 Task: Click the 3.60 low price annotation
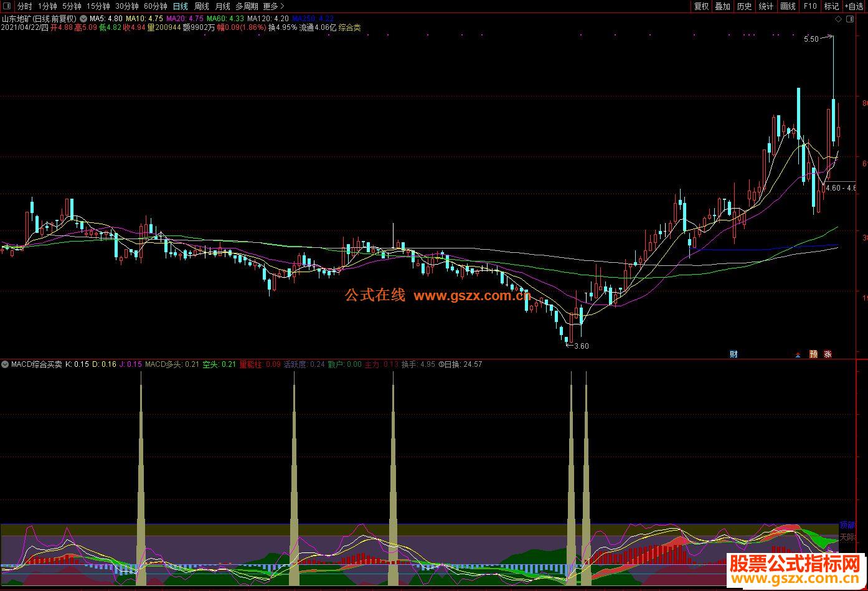(581, 346)
